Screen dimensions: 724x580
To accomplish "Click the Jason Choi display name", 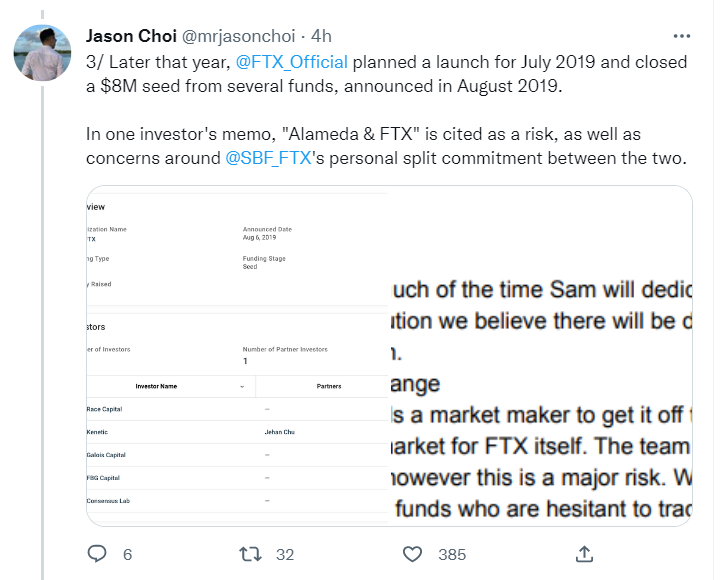I will 129,36.
